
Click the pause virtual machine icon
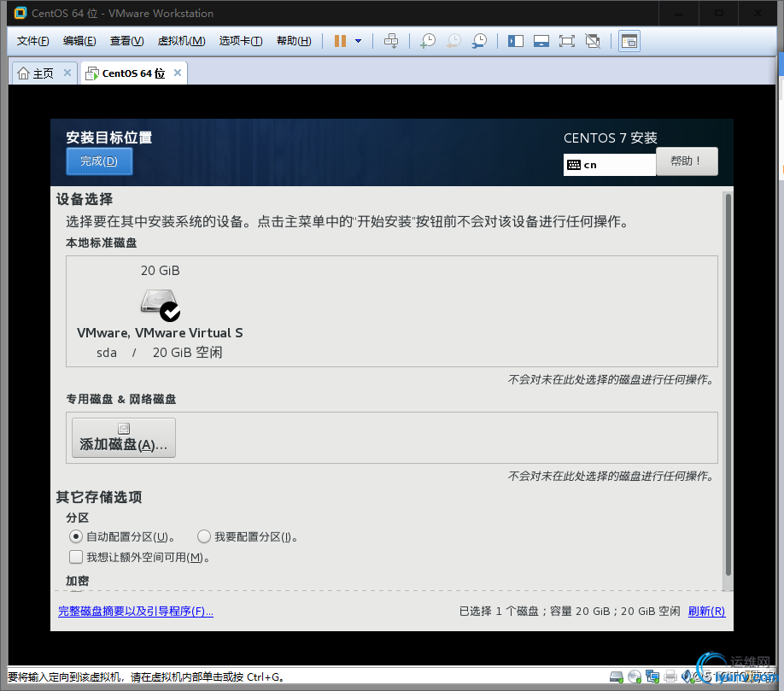point(340,41)
